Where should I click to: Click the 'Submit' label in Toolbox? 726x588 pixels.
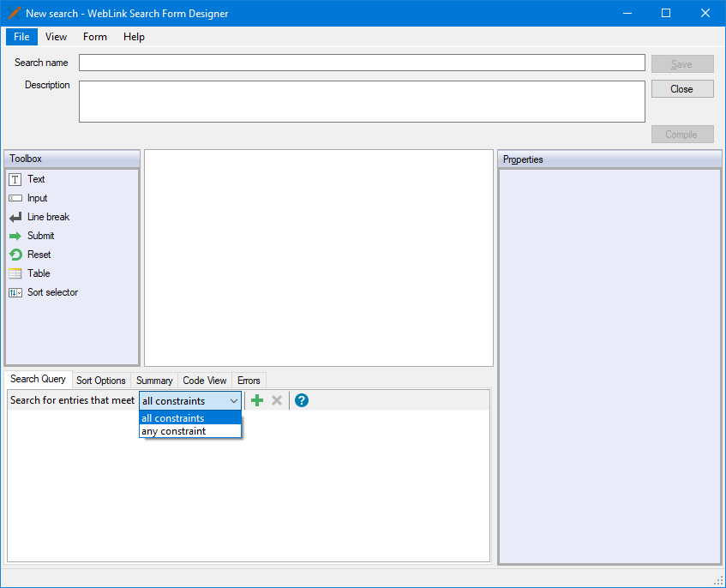41,236
